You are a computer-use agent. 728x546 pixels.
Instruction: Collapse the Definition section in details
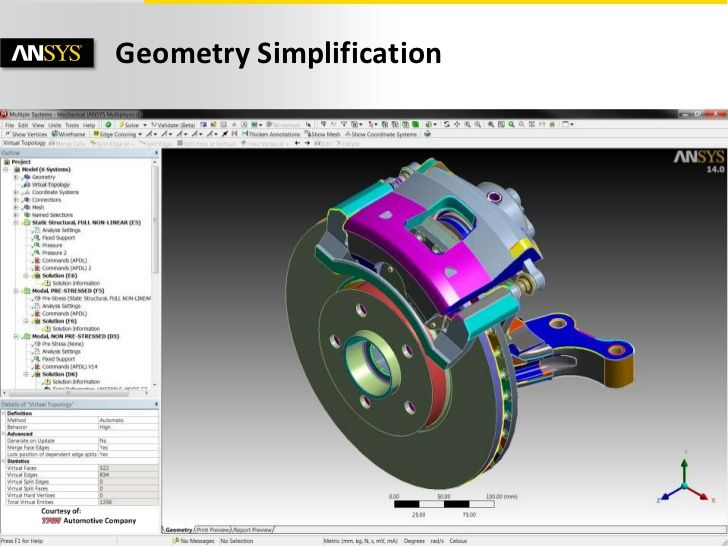coord(3,413)
